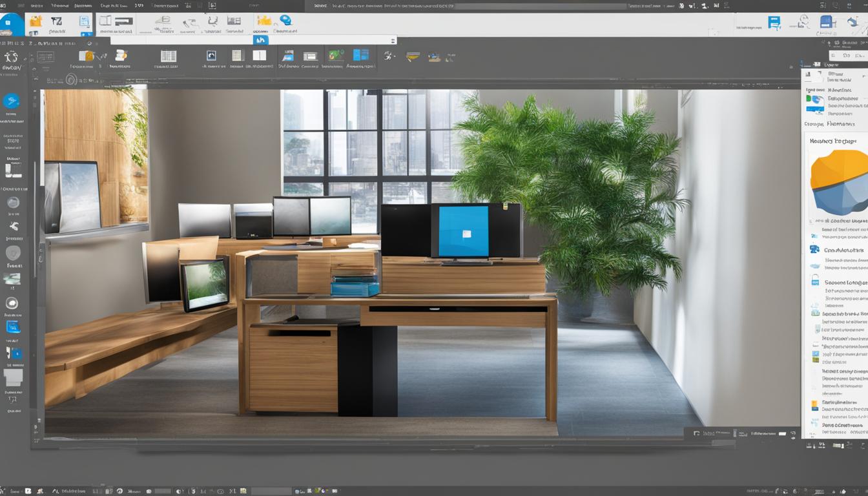868x496 pixels.
Task: Click the blue-green layers icon in right panel
Action: tap(814, 99)
